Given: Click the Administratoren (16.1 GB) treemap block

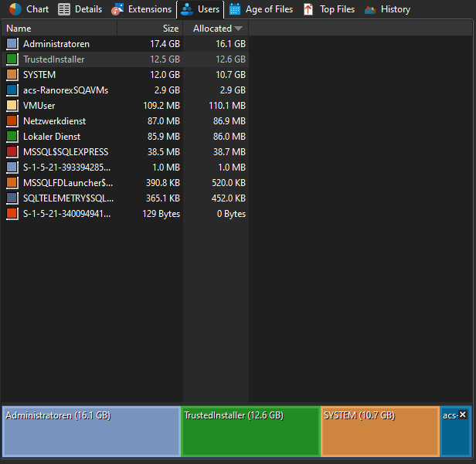Looking at the screenshot, I should click(x=92, y=432).
